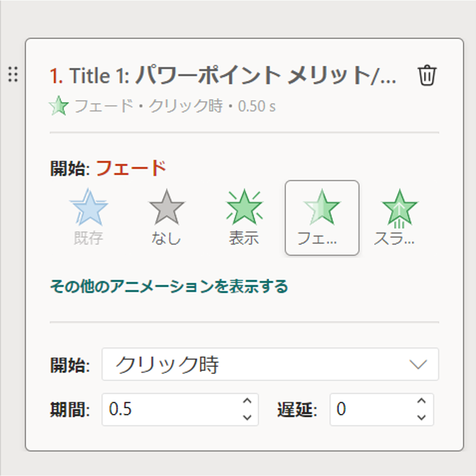The width and height of the screenshot is (476, 476).
Task: Click the フェード・クリック時・0.50 s summary text
Action: (175, 107)
